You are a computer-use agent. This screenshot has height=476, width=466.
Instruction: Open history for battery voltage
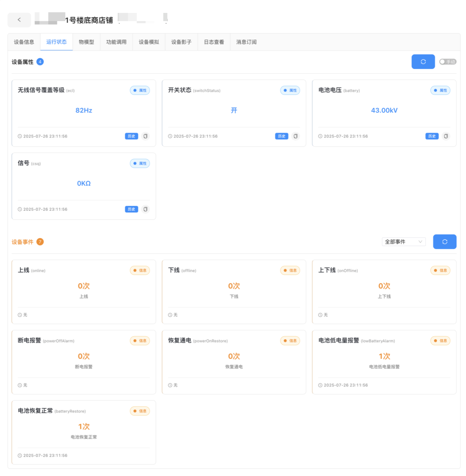click(431, 136)
